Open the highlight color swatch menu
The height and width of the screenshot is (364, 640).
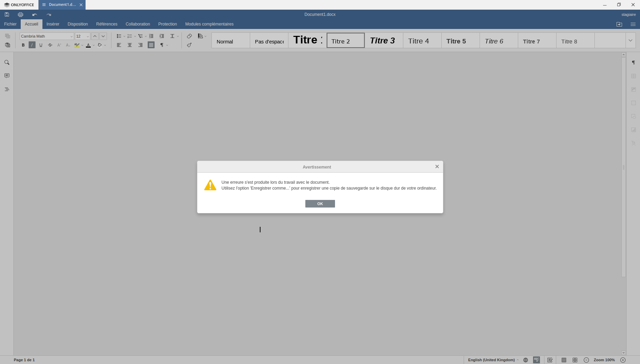click(83, 45)
